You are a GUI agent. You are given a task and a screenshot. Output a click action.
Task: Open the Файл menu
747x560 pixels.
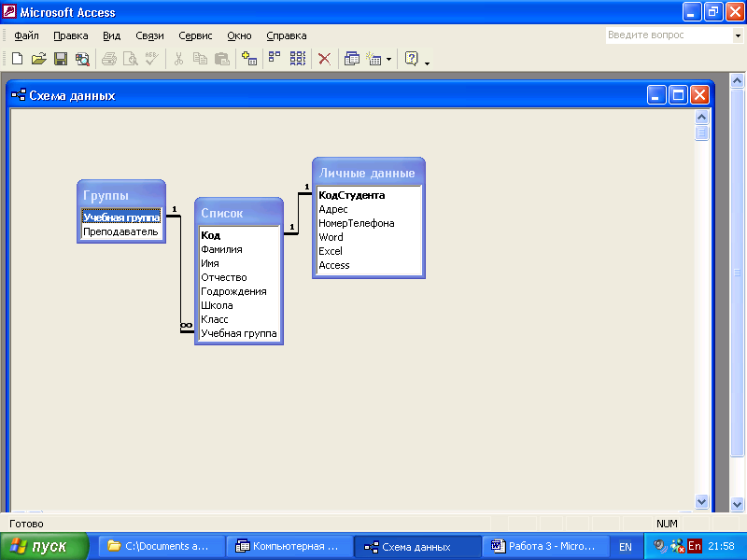(27, 35)
